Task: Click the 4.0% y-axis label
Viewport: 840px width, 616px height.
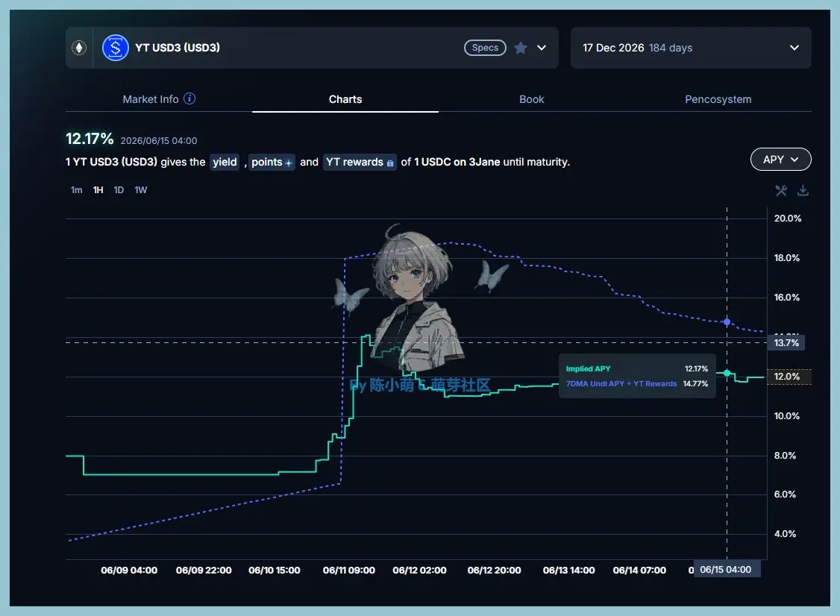Action: [785, 534]
